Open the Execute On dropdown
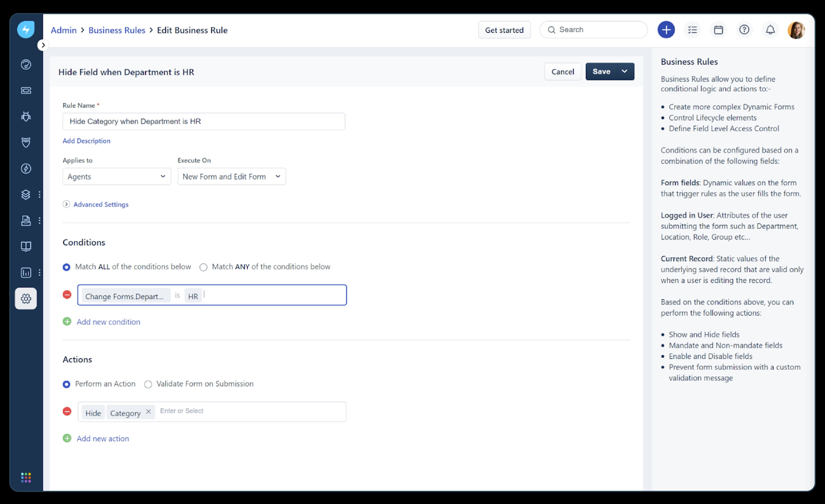Viewport: 825px width, 504px height. point(231,176)
